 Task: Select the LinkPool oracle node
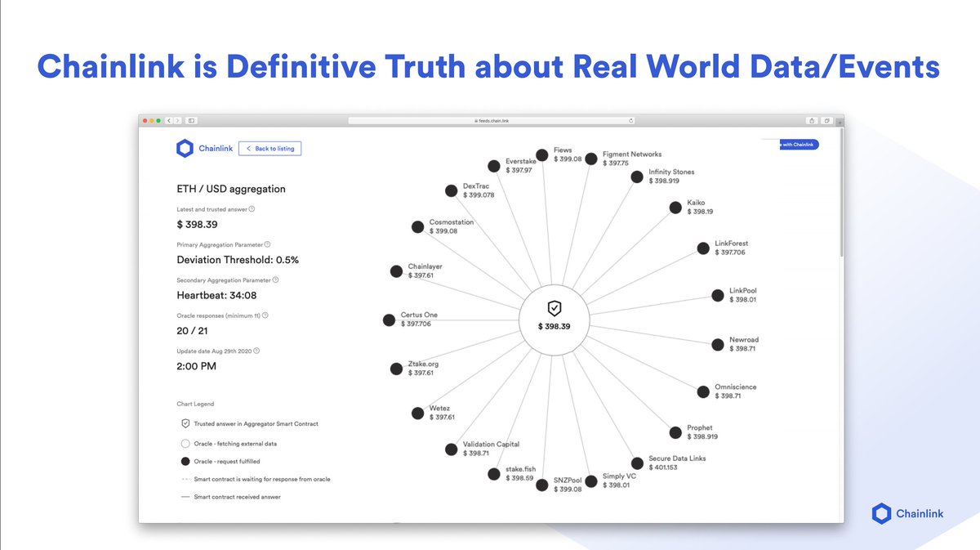(x=716, y=295)
